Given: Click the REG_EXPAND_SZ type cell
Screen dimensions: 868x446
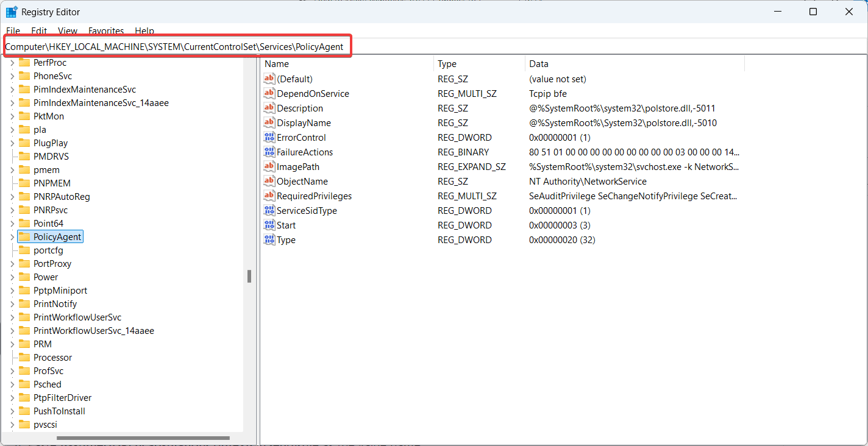Looking at the screenshot, I should (471, 166).
